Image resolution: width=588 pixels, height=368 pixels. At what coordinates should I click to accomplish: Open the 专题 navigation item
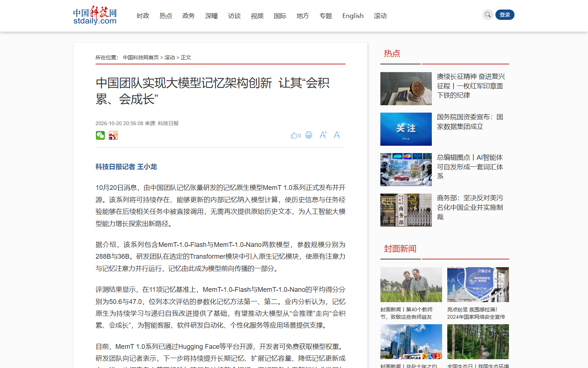(x=326, y=16)
